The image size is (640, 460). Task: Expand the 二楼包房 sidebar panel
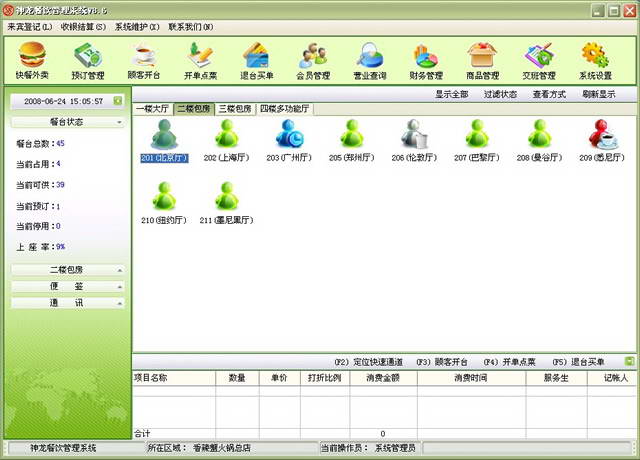point(68,270)
